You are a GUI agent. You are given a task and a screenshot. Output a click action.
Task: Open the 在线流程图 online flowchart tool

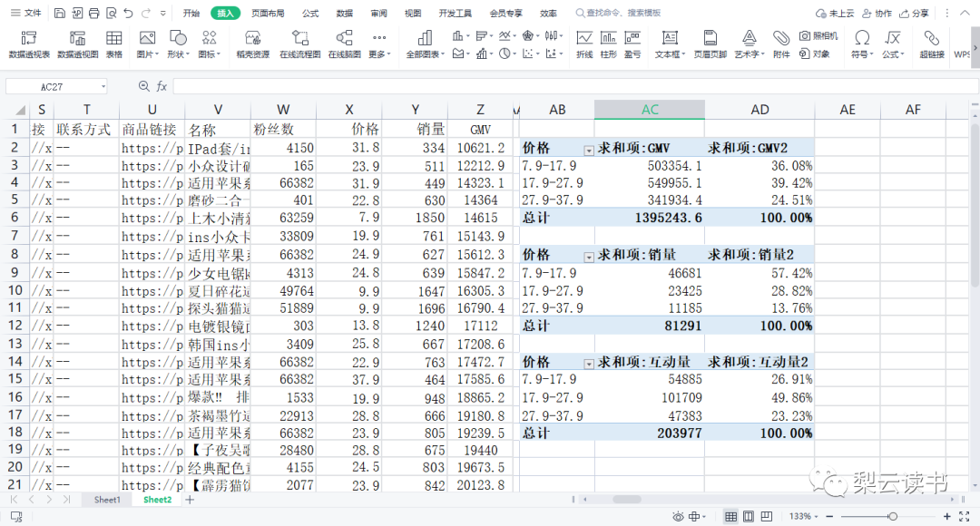[300, 44]
